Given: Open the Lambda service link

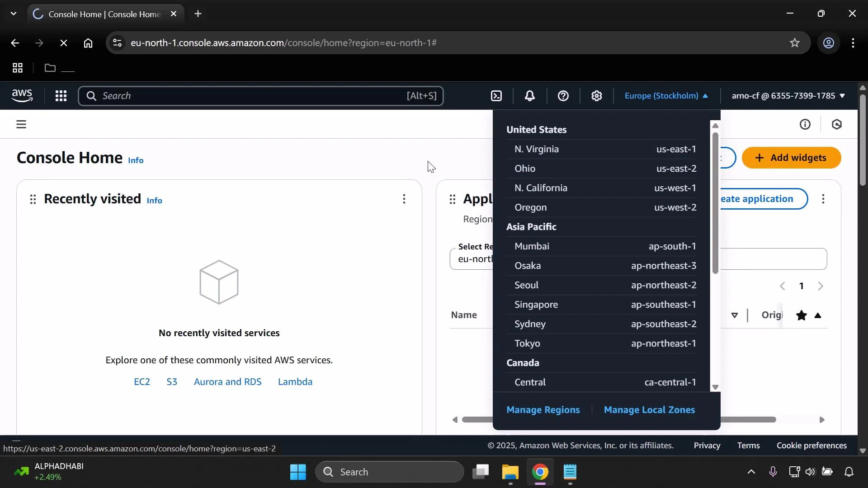Looking at the screenshot, I should [295, 381].
